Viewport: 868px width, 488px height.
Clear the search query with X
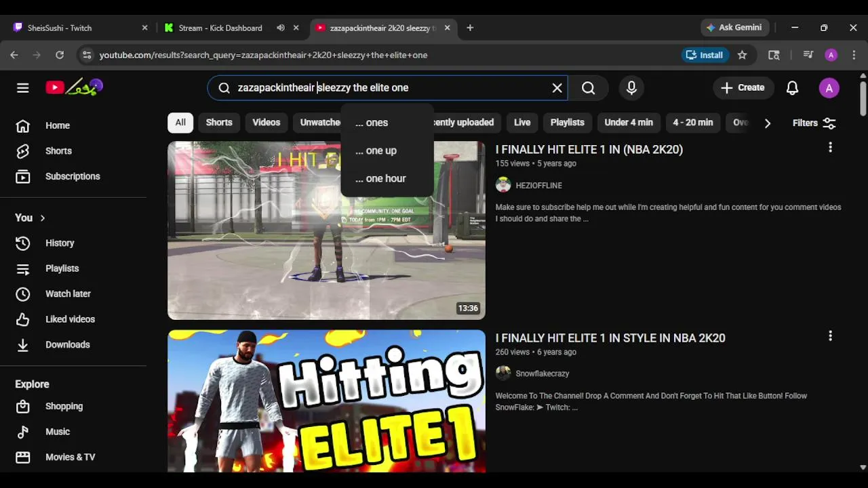tap(557, 87)
